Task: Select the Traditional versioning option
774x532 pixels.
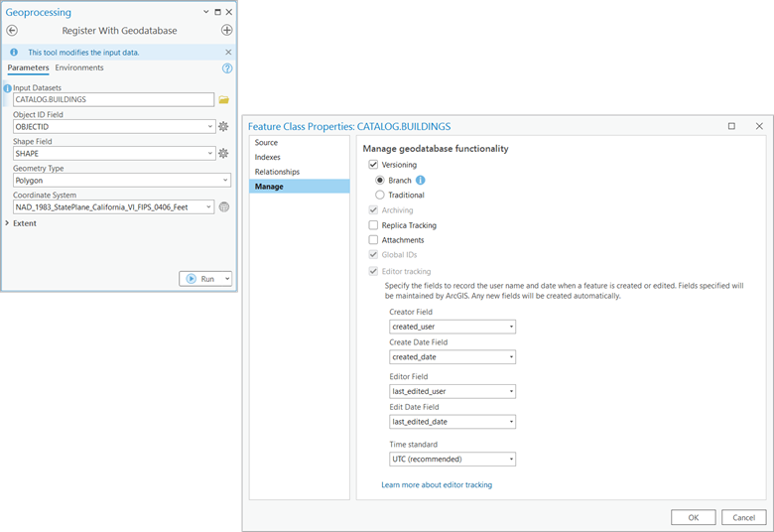Action: click(x=380, y=196)
